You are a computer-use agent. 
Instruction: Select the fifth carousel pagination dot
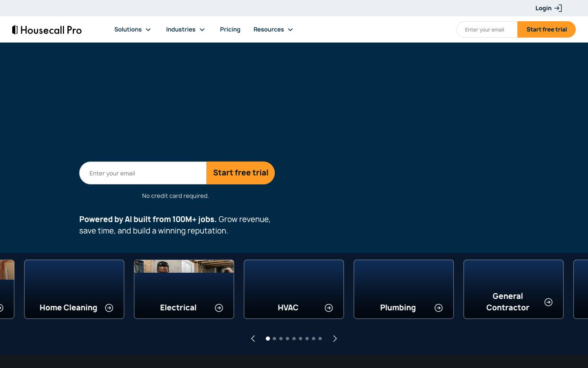pyautogui.click(x=294, y=339)
